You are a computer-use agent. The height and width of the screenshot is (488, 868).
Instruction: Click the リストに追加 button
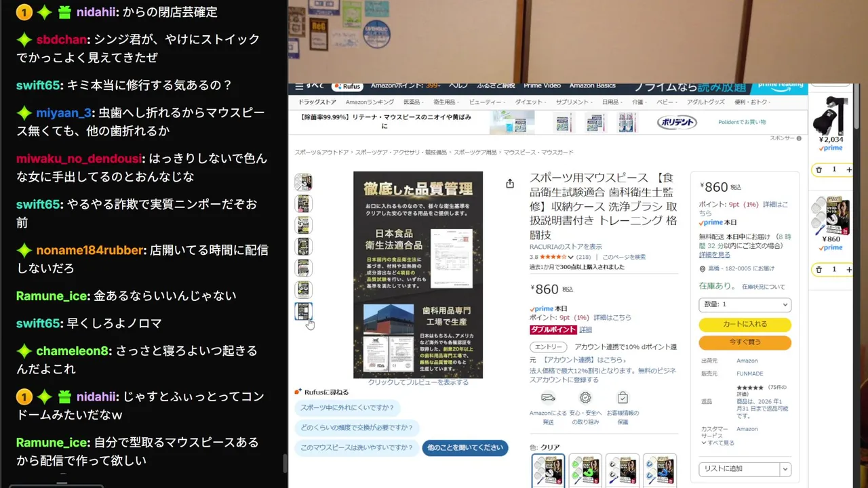pyautogui.click(x=739, y=469)
